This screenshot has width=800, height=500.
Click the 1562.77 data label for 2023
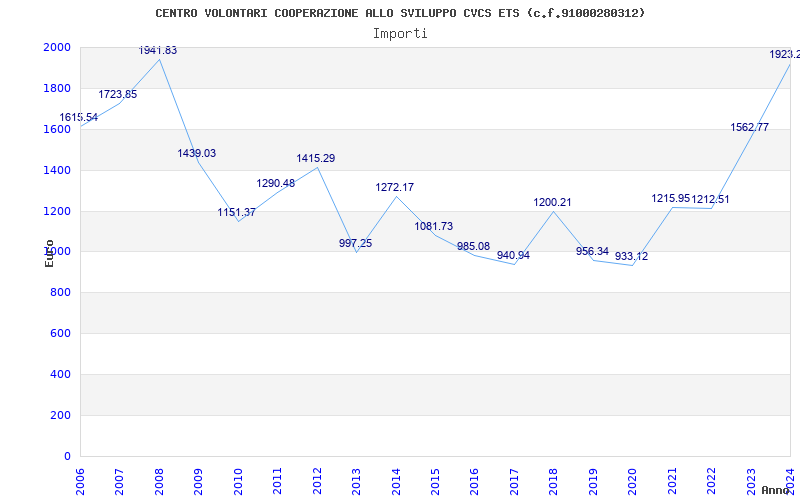point(749,128)
